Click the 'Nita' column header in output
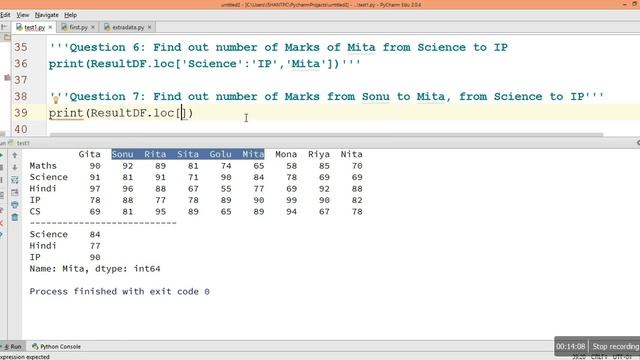Image resolution: width=640 pixels, height=360 pixels. (x=351, y=154)
